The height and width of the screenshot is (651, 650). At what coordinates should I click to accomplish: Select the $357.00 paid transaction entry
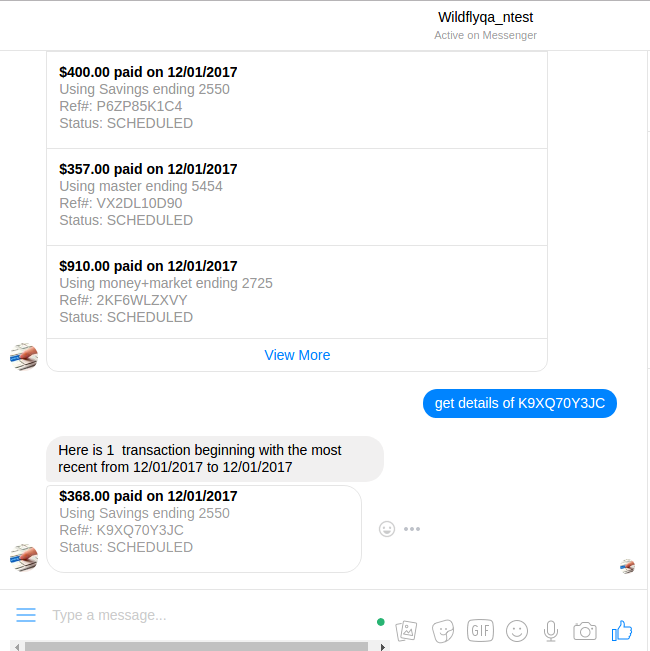(x=297, y=197)
